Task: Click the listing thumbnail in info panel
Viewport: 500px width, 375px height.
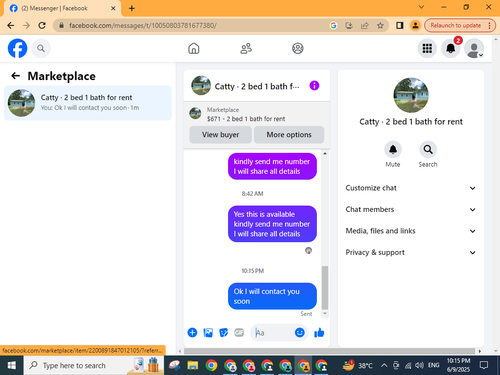Action: 411,95
